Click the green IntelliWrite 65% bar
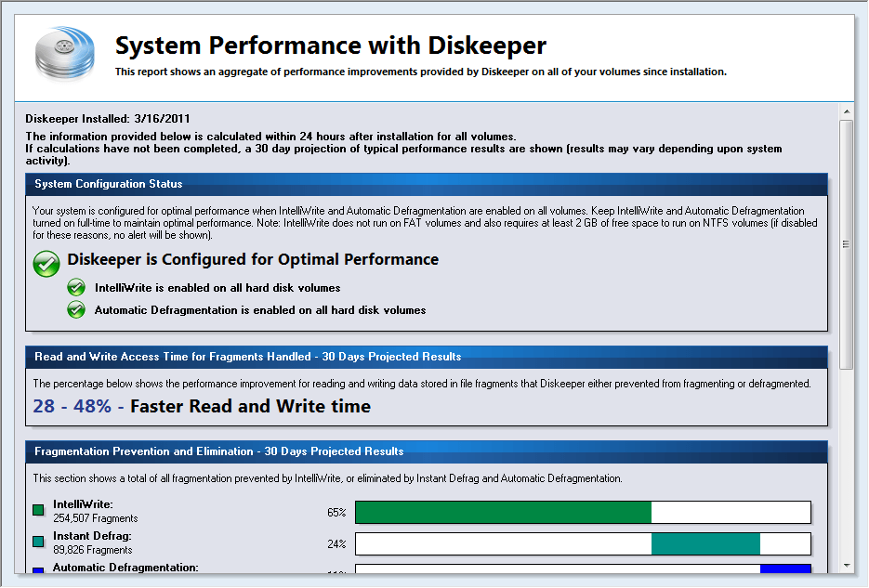The width and height of the screenshot is (869, 588). pos(503,512)
